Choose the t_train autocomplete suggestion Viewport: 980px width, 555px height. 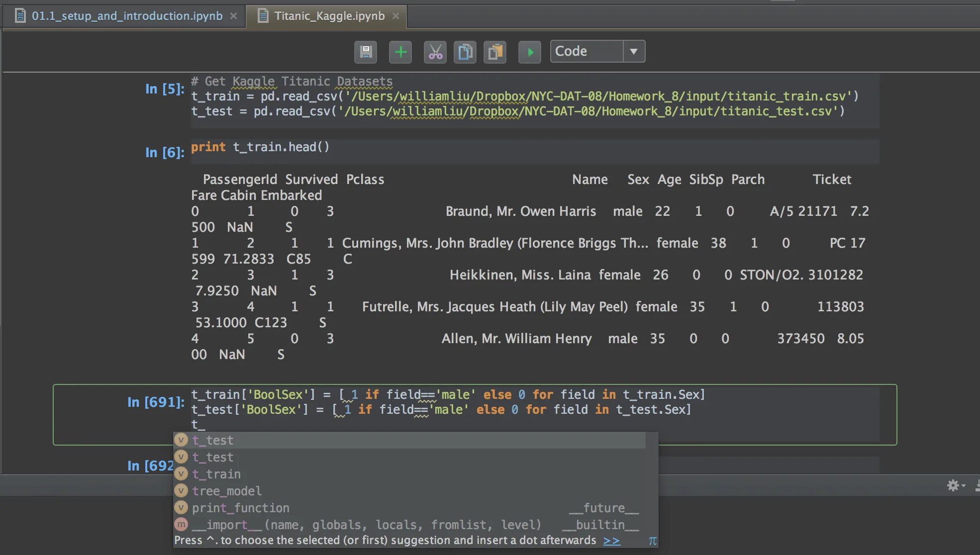tap(216, 474)
